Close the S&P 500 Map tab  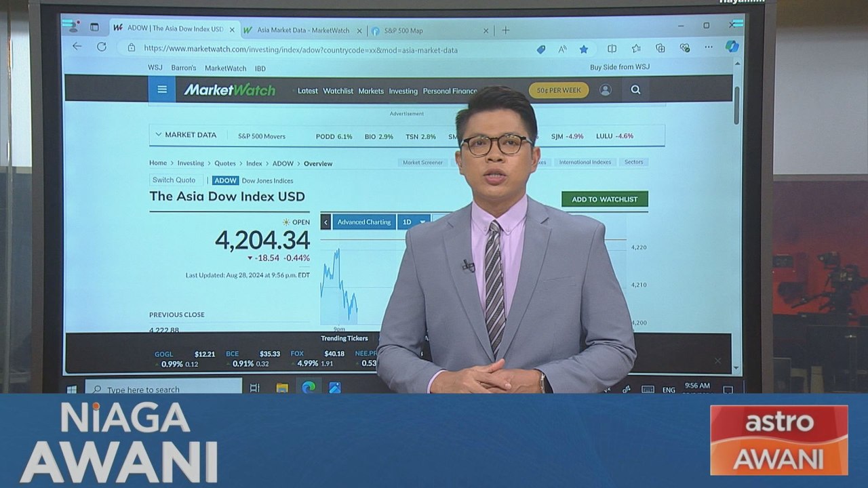486,31
